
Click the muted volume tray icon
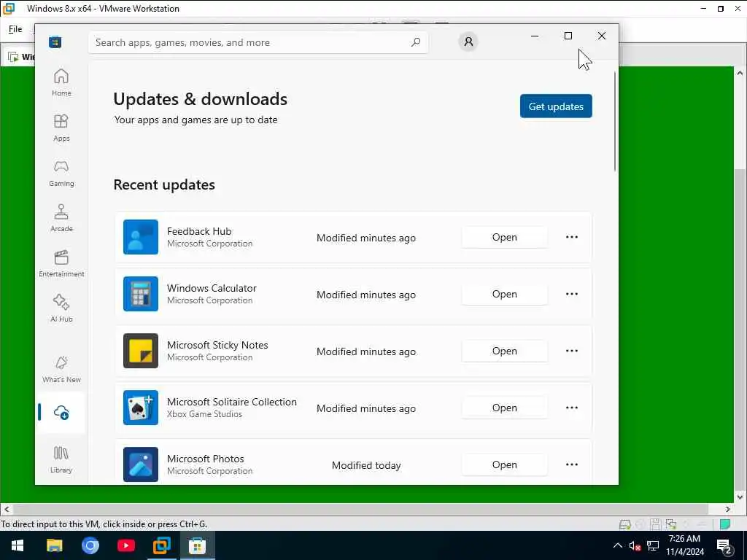[x=635, y=545]
